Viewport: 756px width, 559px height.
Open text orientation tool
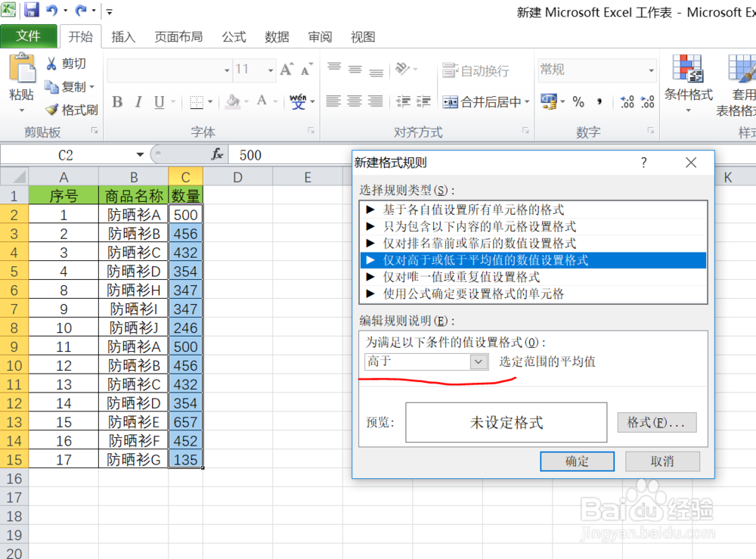point(403,70)
